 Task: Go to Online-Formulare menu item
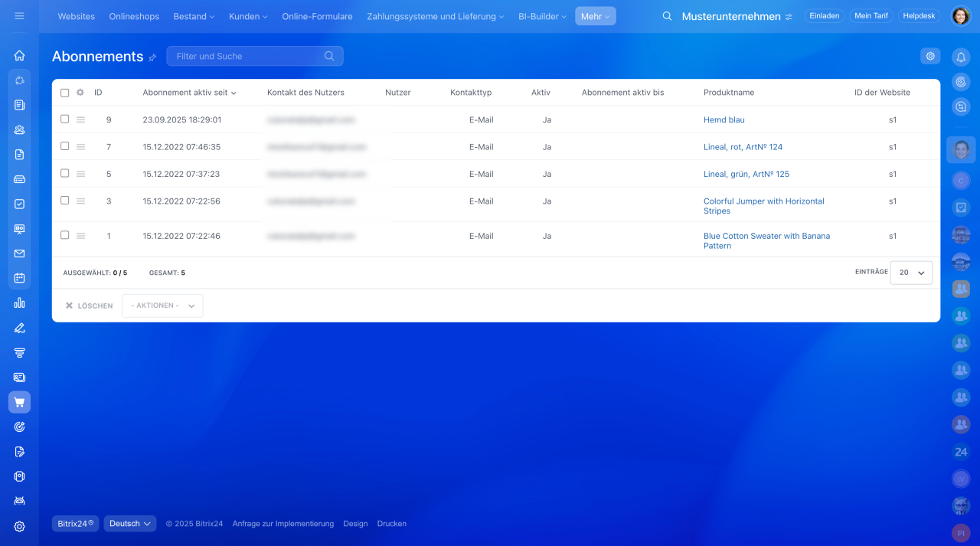(317, 16)
